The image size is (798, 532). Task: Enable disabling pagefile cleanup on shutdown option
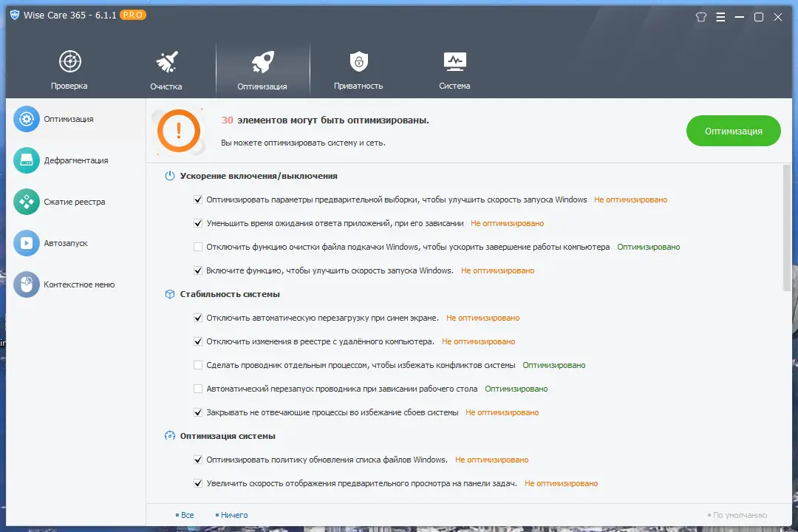198,247
